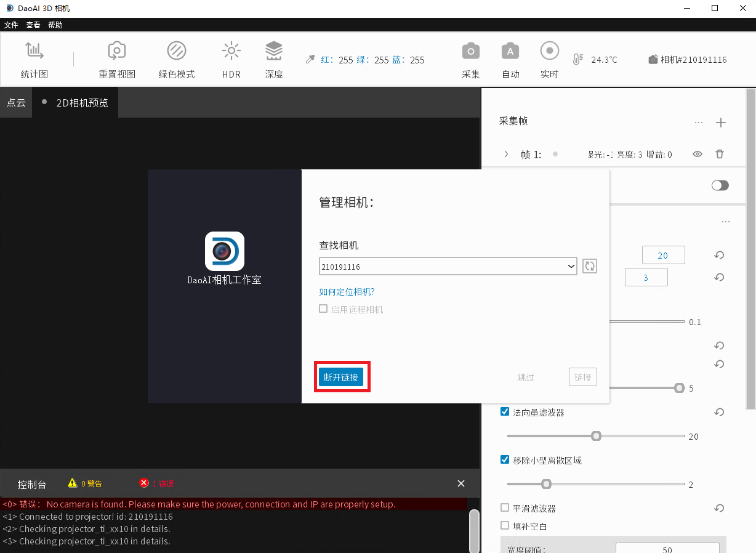Turn on HDR mode

[231, 60]
